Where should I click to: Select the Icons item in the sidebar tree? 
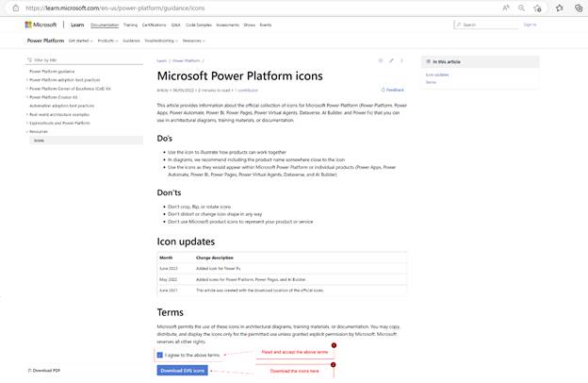[39, 140]
